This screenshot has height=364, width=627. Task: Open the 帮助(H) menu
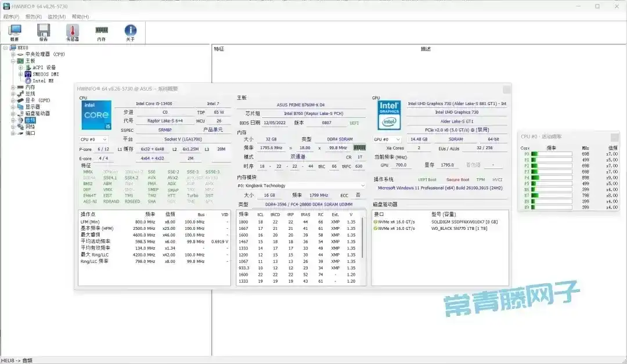pos(80,16)
